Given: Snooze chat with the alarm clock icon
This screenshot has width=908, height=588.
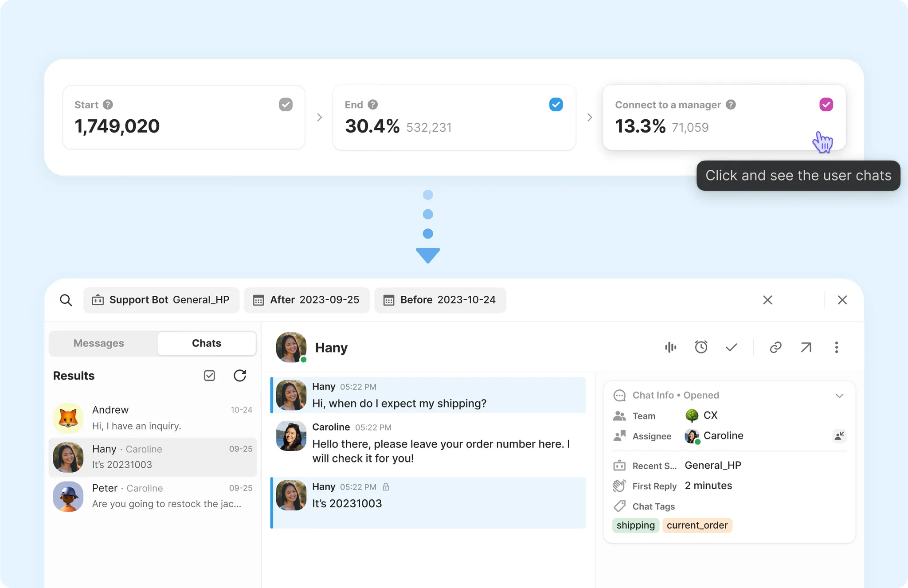Looking at the screenshot, I should click(701, 347).
